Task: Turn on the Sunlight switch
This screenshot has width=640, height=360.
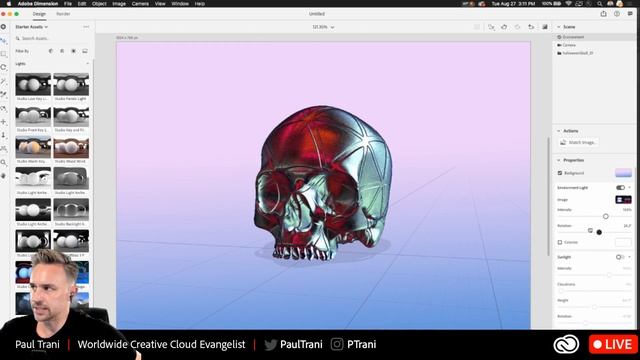Action: click(620, 257)
